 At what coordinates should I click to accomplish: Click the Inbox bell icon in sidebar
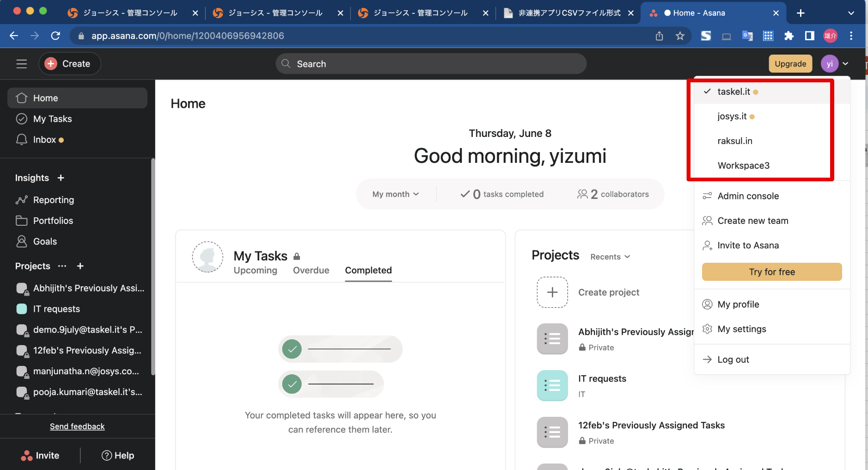click(22, 140)
